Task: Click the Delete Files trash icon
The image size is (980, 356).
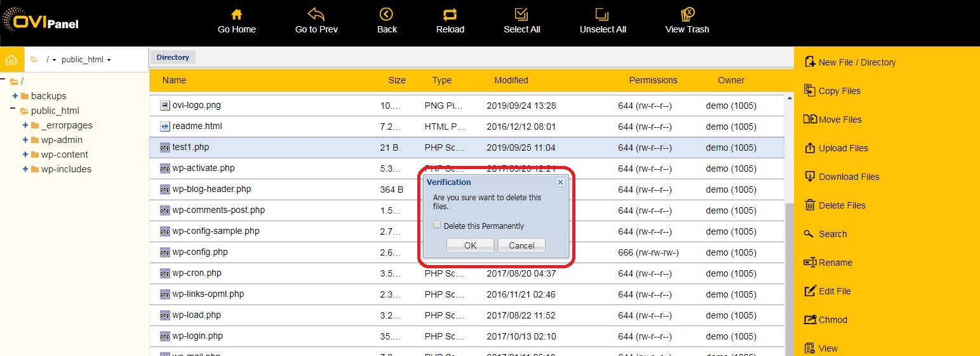Action: tap(810, 205)
